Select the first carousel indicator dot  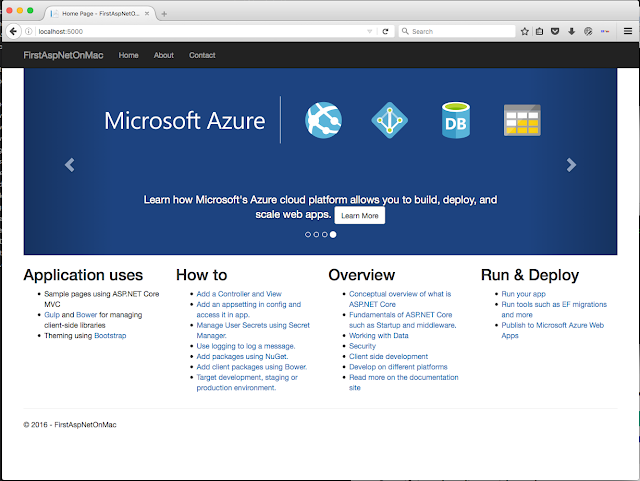(308, 234)
